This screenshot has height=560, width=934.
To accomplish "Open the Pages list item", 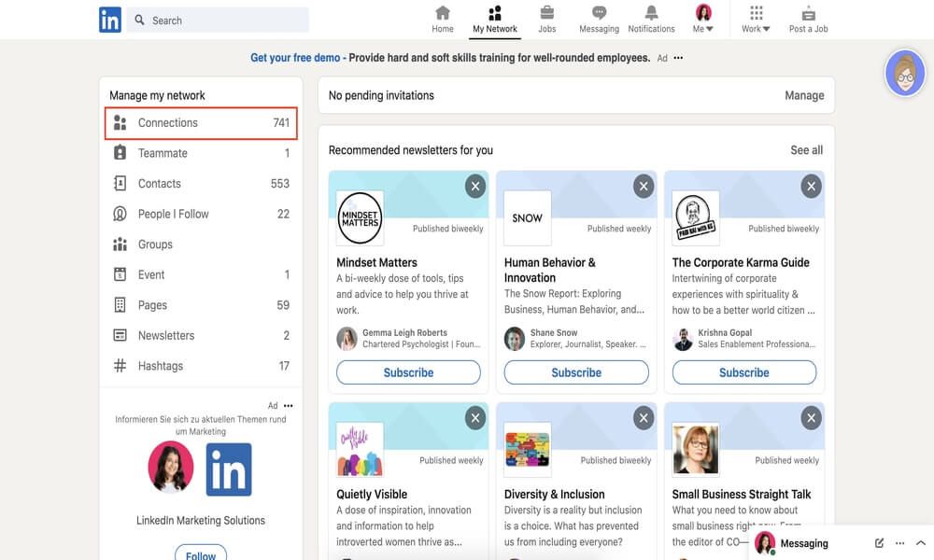I will [x=202, y=304].
